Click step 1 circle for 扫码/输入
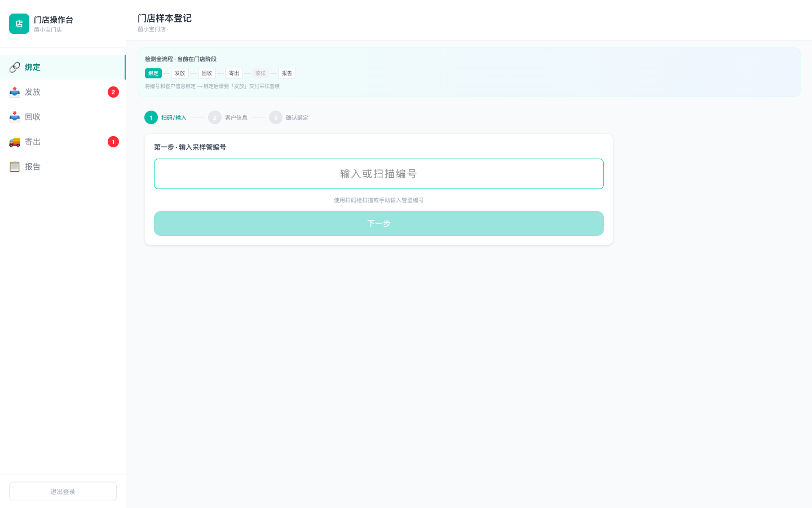The height and width of the screenshot is (508, 812). (x=151, y=117)
